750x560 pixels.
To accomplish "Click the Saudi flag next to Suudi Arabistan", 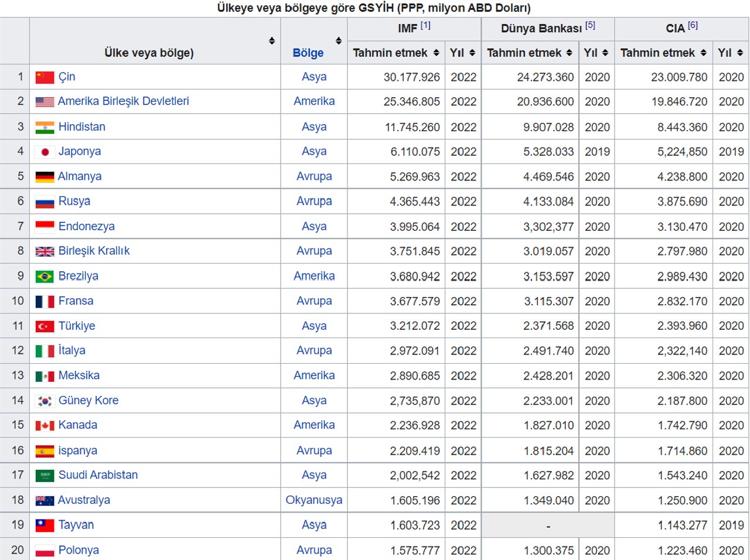I will point(45,476).
